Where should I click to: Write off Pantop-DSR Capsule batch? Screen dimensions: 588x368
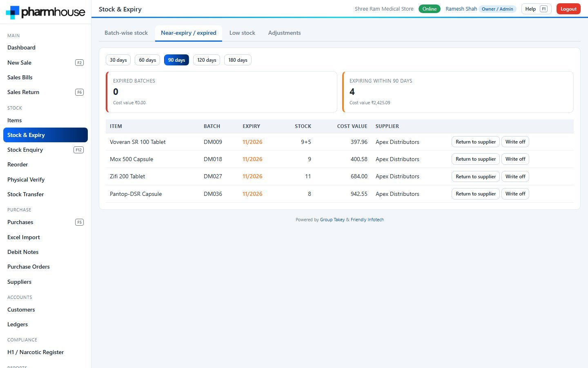pyautogui.click(x=515, y=194)
